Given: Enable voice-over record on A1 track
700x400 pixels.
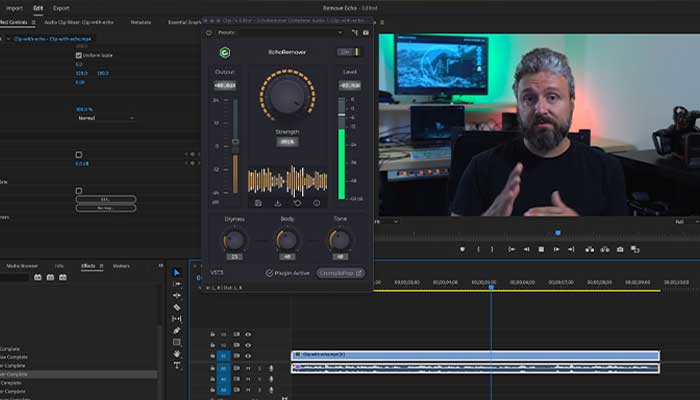Looking at the screenshot, I should point(271,368).
